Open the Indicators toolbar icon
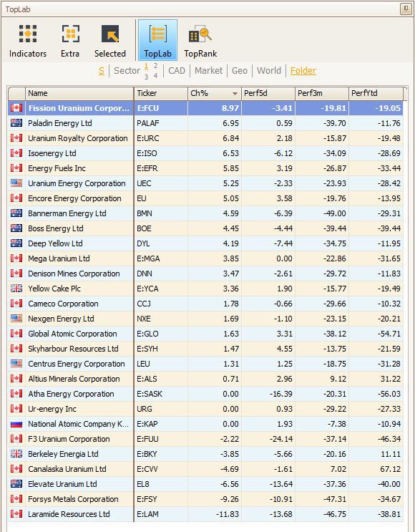The width and height of the screenshot is (415, 532). coord(28,34)
